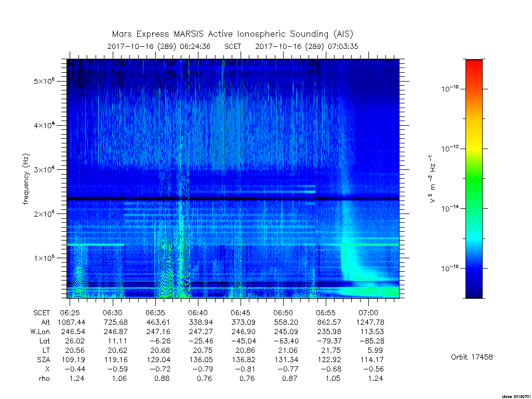
Task: Click the "W.Lon" row label
Action: click(x=40, y=331)
